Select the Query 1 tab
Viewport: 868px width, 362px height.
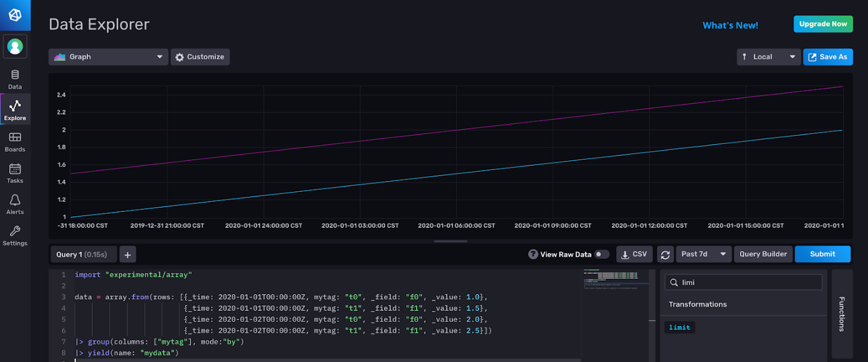[x=83, y=254]
